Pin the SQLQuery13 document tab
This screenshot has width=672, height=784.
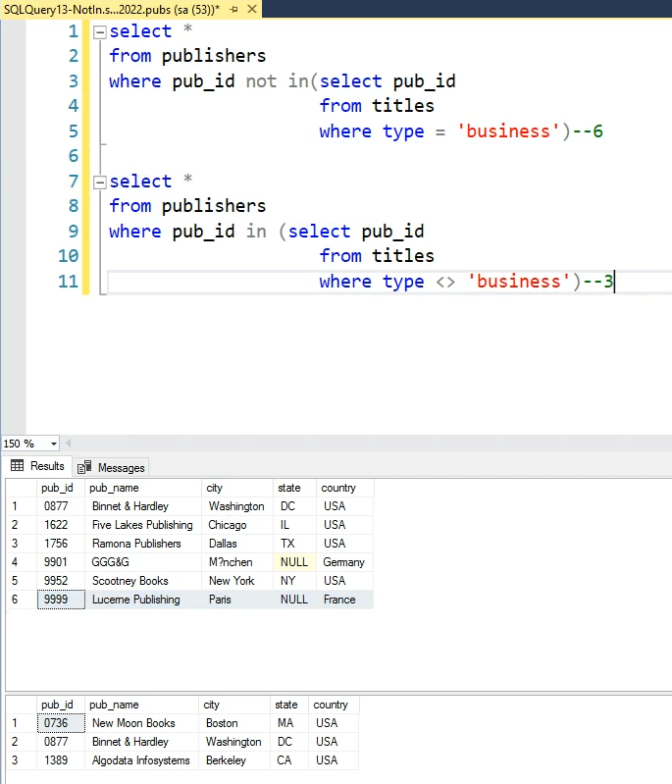(x=233, y=9)
